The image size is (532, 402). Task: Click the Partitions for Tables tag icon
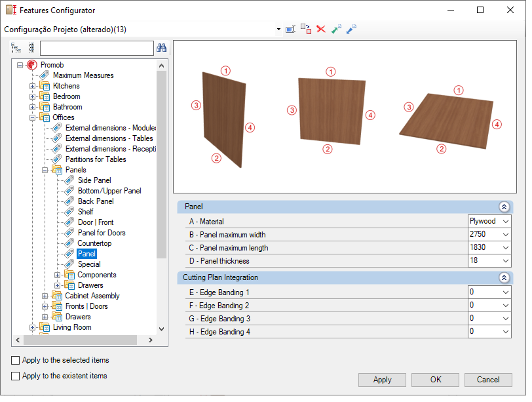tap(56, 159)
